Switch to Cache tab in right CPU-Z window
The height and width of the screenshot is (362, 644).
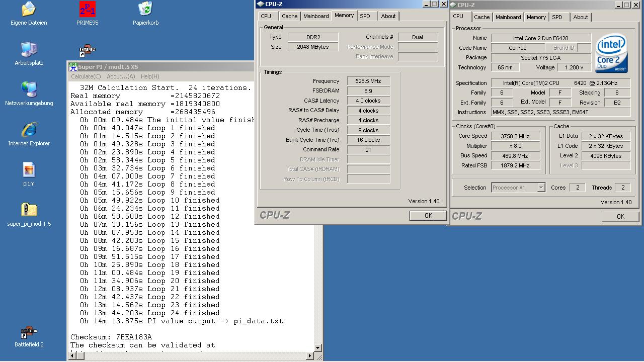(482, 17)
